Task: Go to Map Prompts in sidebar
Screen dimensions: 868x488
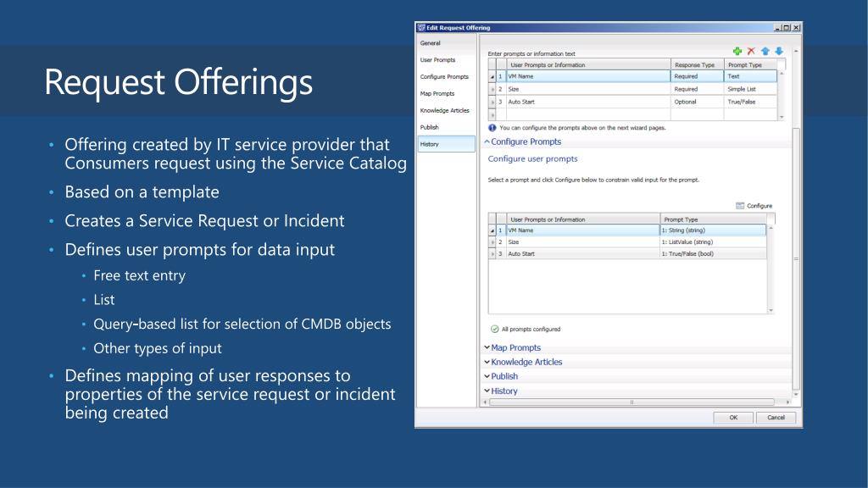Action: click(437, 93)
